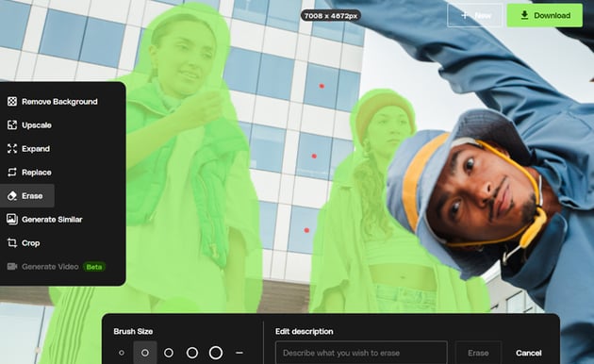Image resolution: width=594 pixels, height=364 pixels.
Task: Click the download arrow icon
Action: (x=524, y=15)
